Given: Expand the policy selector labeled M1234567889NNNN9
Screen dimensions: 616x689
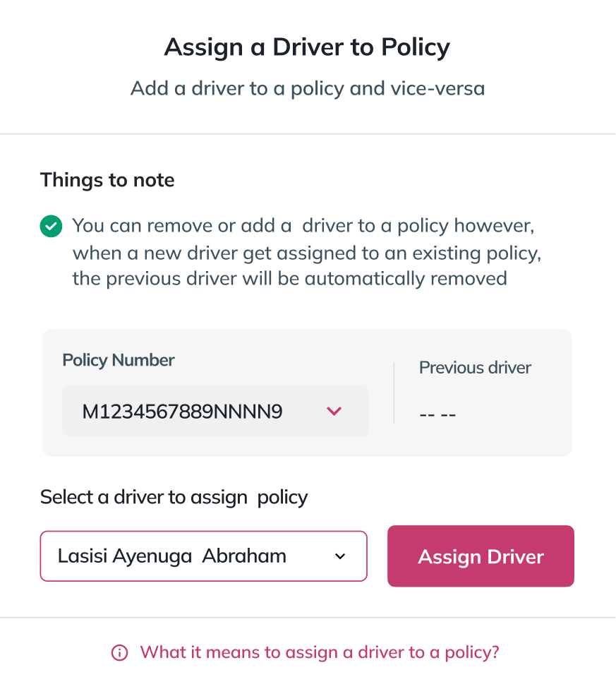Looking at the screenshot, I should 215,411.
